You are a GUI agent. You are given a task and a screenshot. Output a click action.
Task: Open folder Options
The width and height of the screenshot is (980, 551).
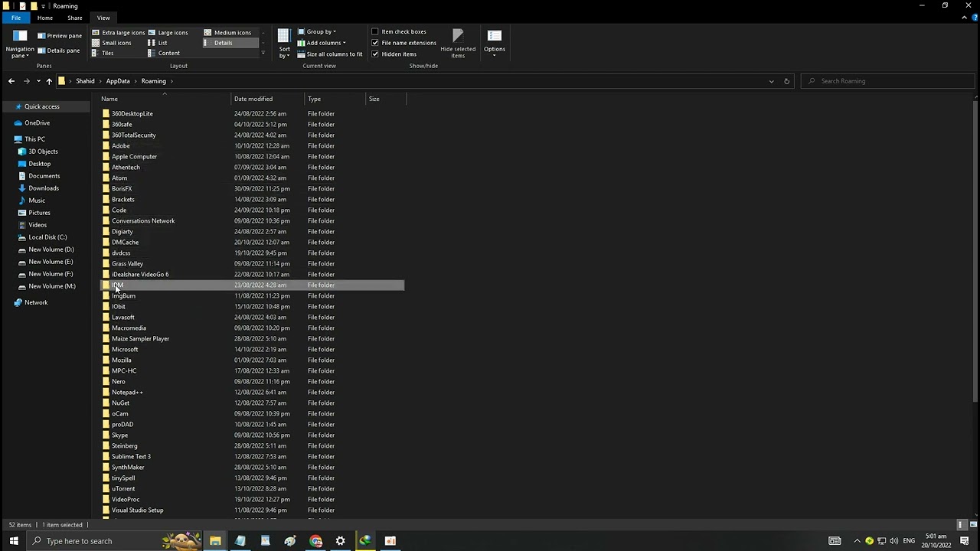pos(494,42)
